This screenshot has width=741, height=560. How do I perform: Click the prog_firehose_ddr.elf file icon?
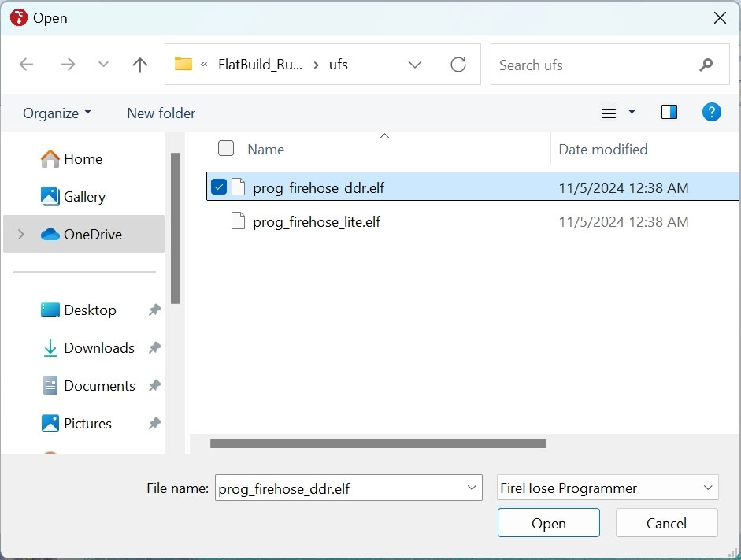pos(238,187)
